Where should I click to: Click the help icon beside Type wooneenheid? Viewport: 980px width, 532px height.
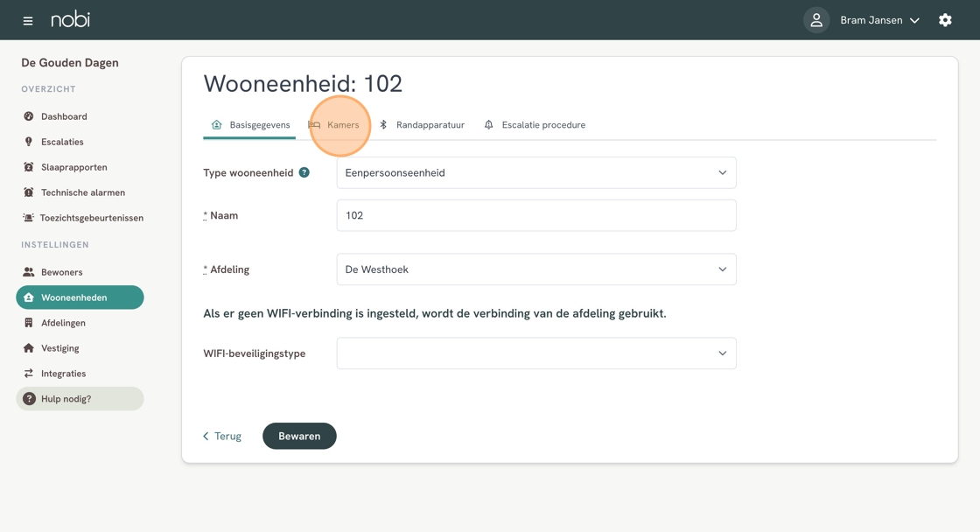tap(304, 172)
